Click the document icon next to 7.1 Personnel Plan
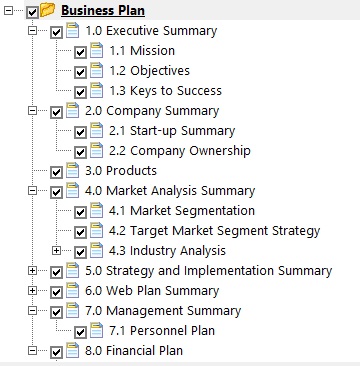The image size is (360, 366). click(97, 330)
